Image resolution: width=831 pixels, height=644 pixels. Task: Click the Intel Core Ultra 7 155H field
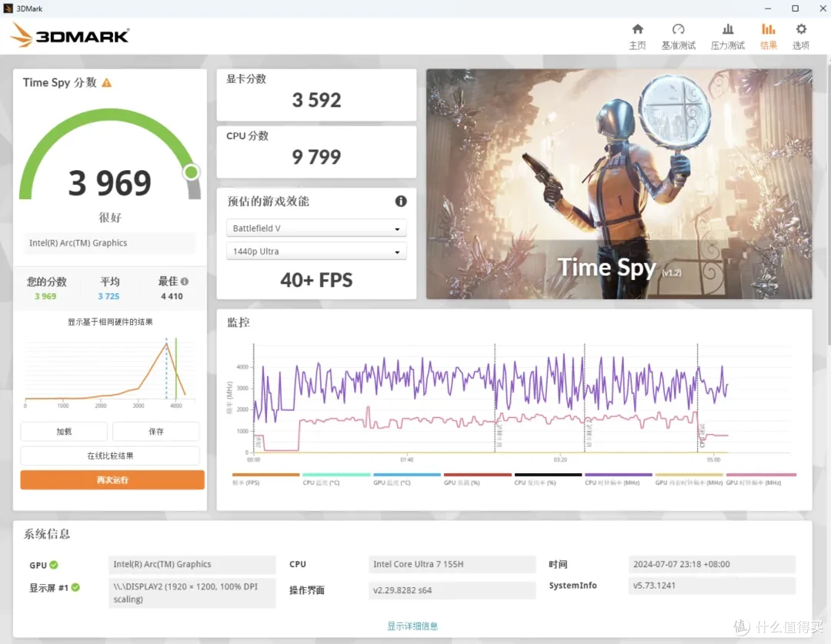click(452, 564)
